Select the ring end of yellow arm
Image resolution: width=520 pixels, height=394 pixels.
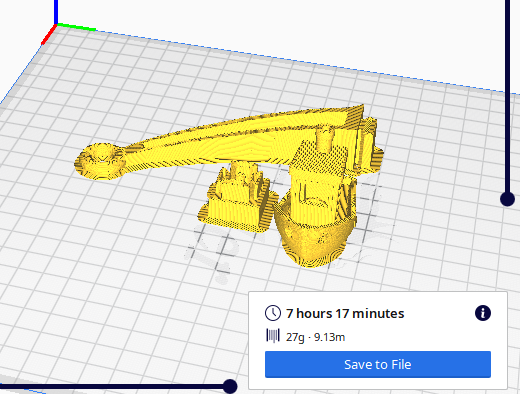tap(99, 160)
